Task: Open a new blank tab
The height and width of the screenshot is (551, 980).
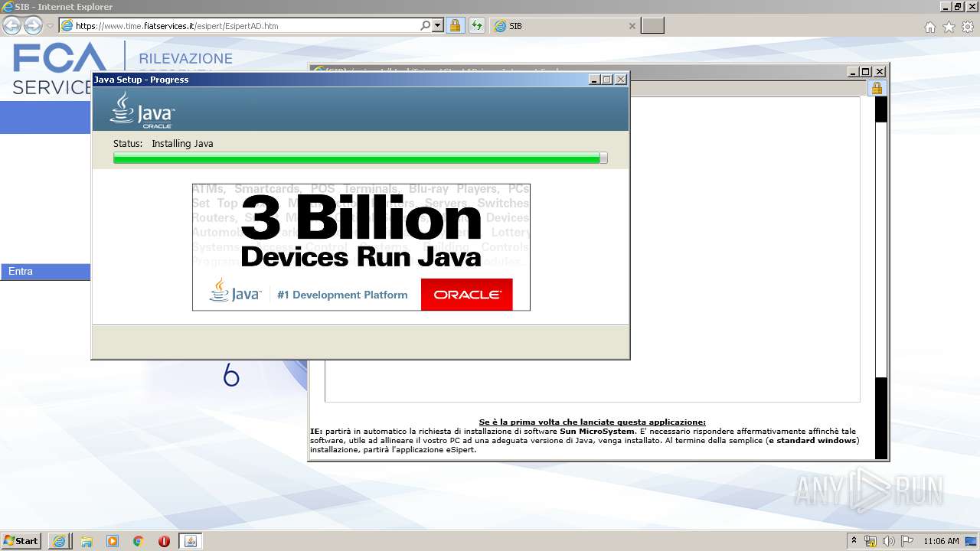Action: tap(652, 26)
